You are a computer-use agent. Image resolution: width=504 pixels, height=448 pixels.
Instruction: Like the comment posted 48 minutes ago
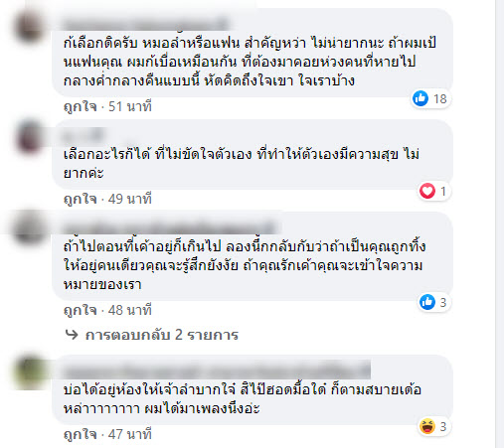(81, 310)
